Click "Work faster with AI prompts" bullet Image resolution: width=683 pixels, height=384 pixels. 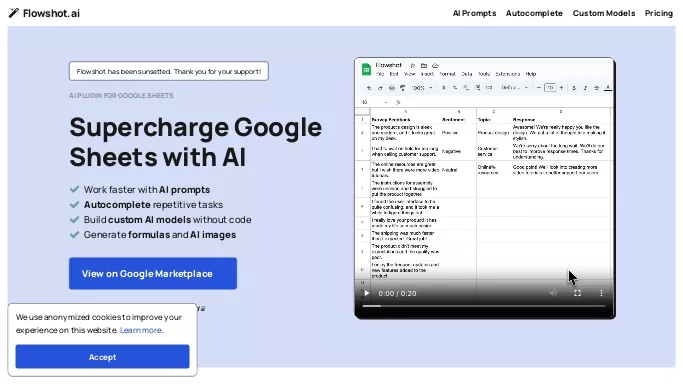pyautogui.click(x=147, y=190)
